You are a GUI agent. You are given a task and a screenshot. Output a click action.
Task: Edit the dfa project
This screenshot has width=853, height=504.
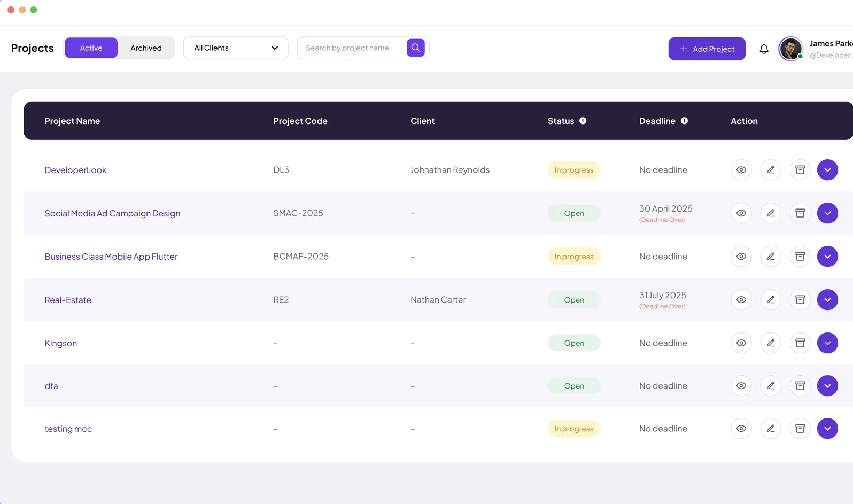click(771, 386)
